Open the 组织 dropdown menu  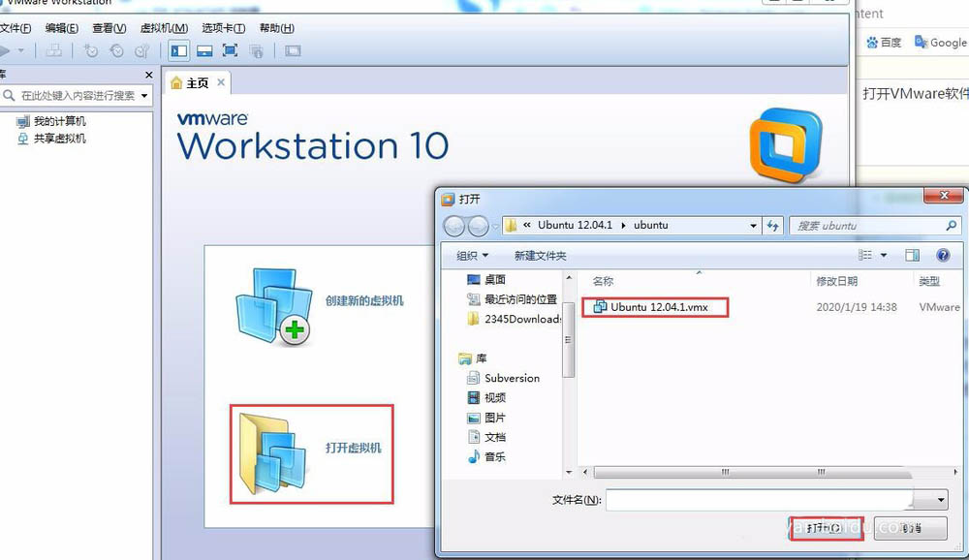click(x=472, y=255)
